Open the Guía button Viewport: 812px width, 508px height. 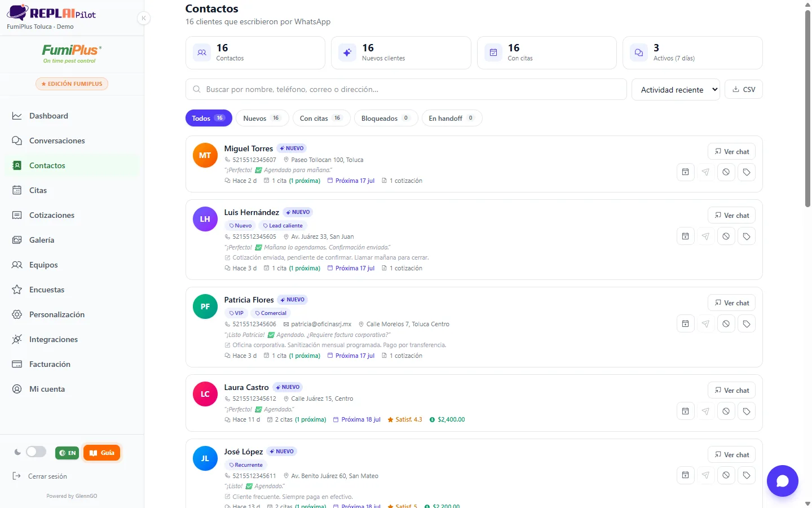101,453
